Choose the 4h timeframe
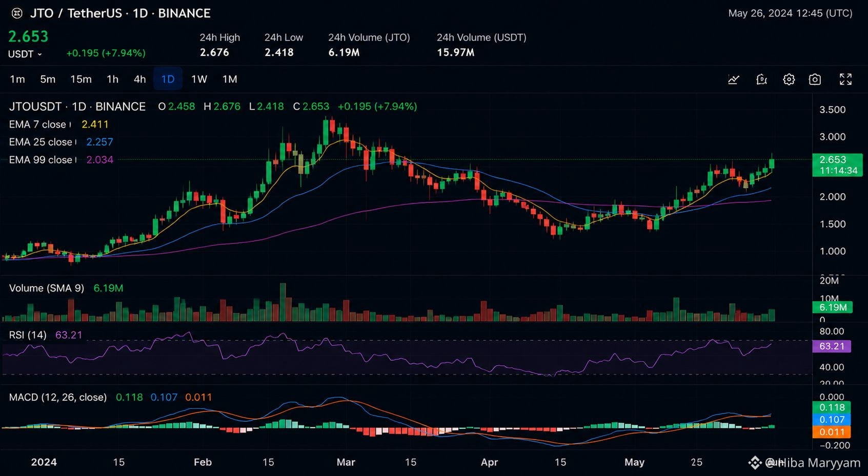Viewport: 868px width, 476px height. pyautogui.click(x=139, y=79)
